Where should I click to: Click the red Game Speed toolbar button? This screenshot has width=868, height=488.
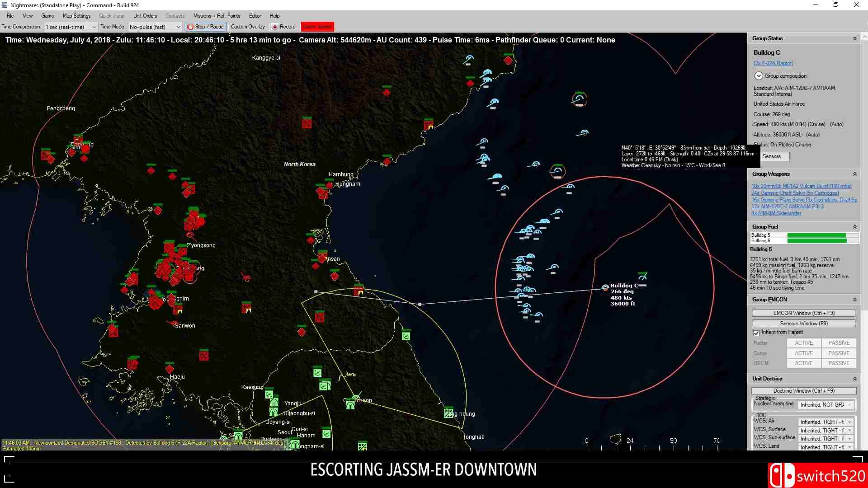point(317,27)
